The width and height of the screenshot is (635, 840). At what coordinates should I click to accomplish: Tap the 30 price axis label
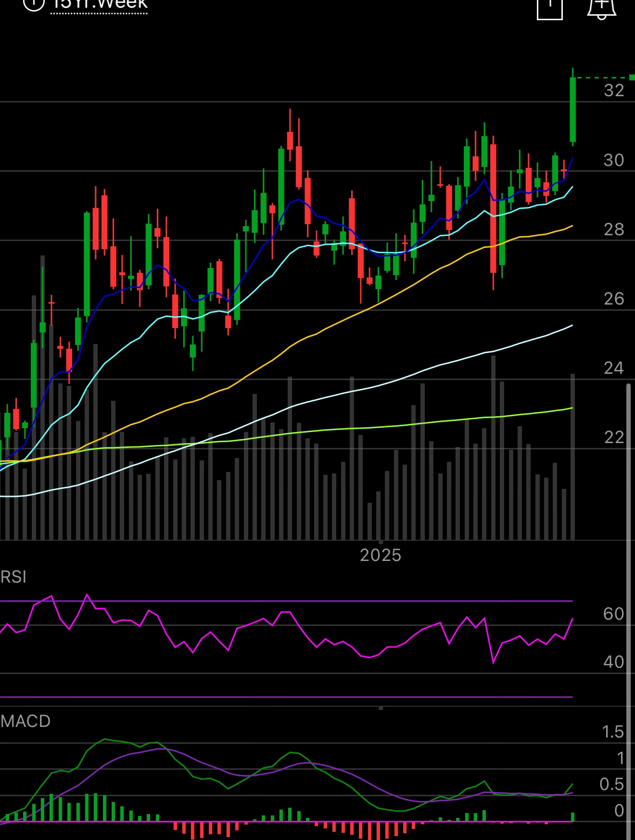click(x=614, y=160)
